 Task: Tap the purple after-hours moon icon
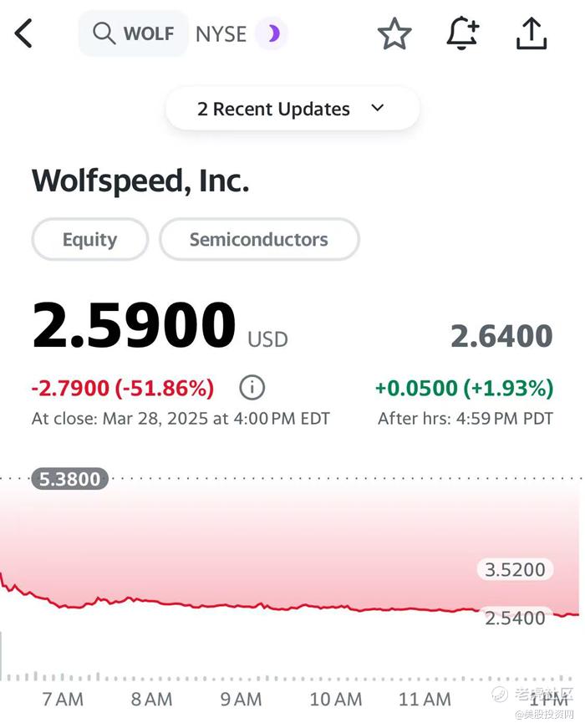[272, 34]
